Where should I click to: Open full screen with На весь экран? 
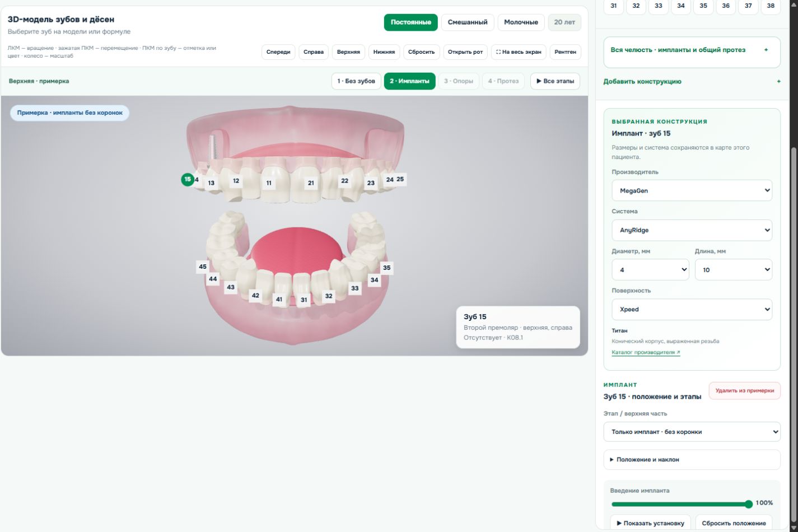(519, 52)
